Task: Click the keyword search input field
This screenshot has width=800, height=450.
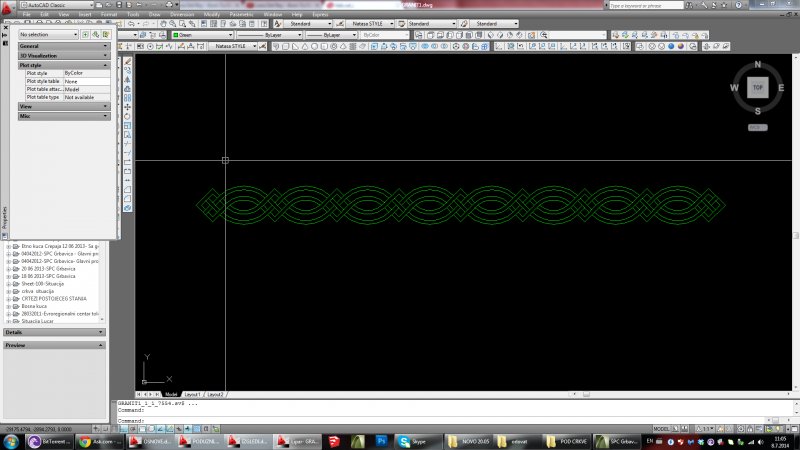Action: pos(646,5)
